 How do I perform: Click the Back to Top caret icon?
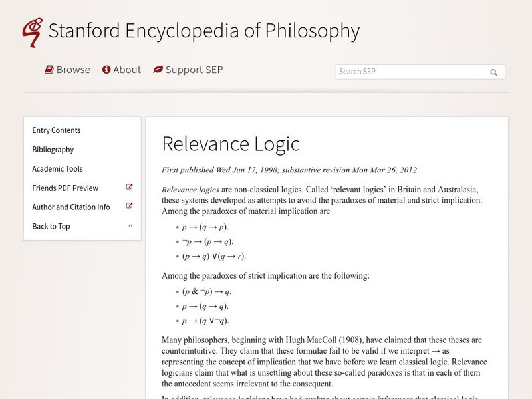130,226
